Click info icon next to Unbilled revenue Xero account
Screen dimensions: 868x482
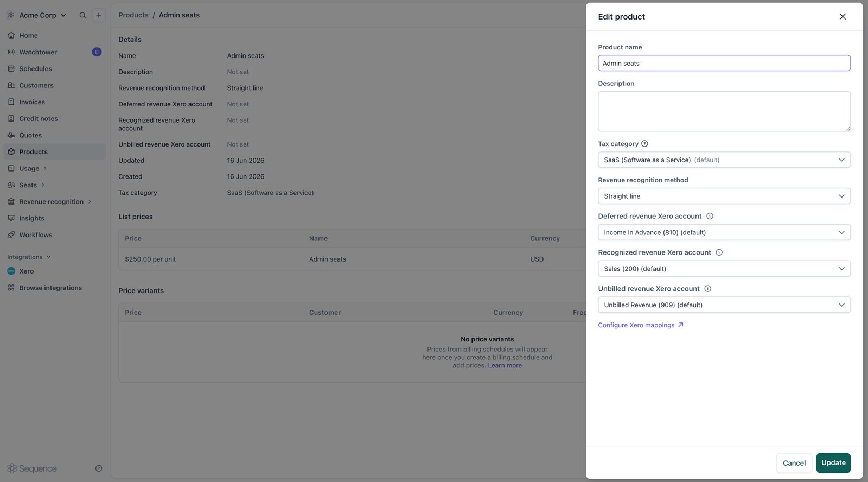point(707,289)
